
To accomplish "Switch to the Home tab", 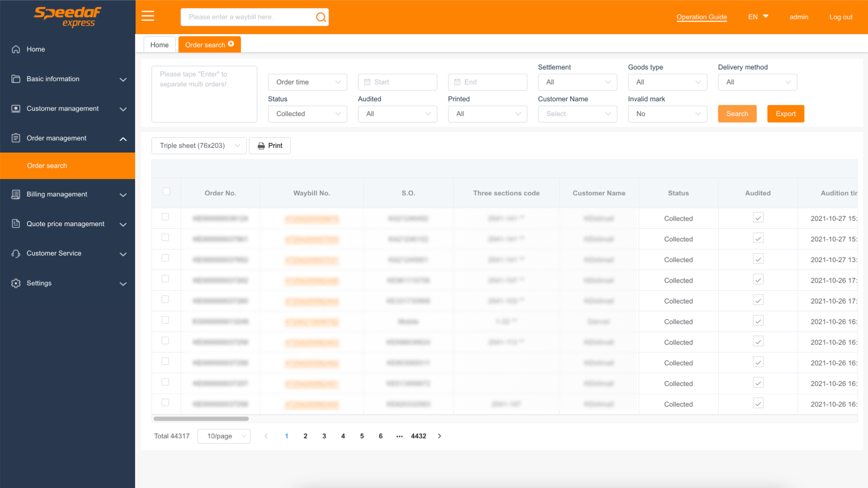I will (159, 44).
